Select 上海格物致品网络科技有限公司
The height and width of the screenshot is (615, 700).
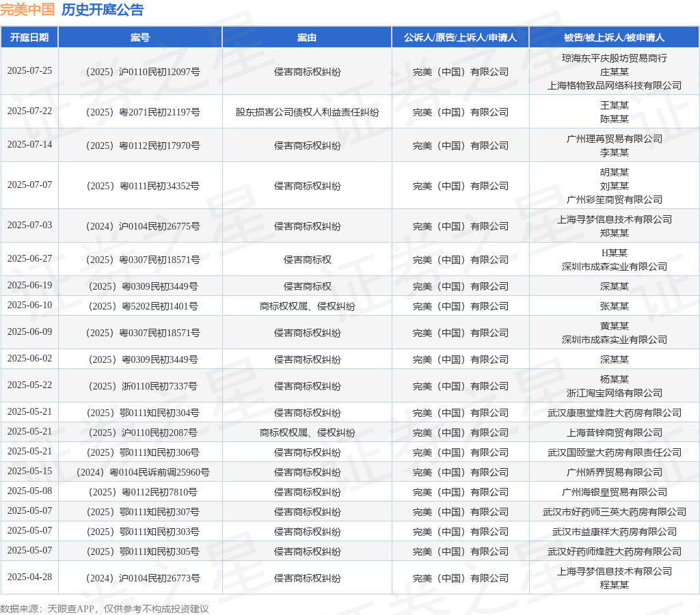[615, 85]
